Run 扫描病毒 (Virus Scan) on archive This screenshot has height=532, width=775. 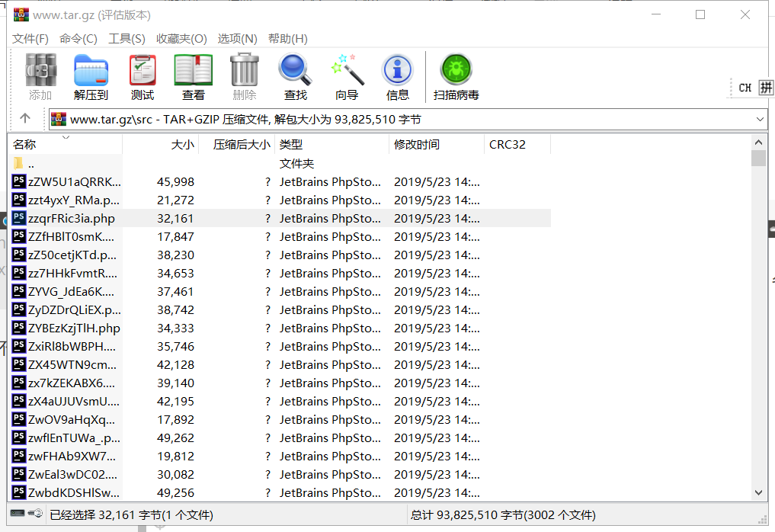tap(456, 76)
